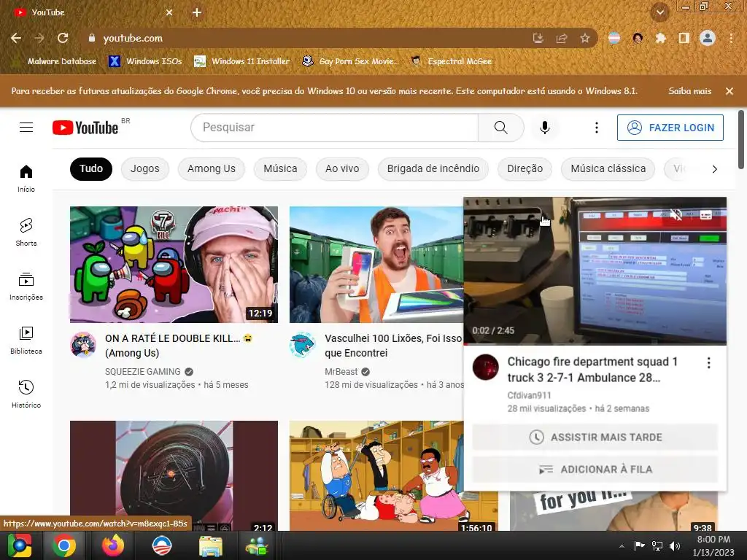Open a new browser tab
The width and height of the screenshot is (747, 560).
point(197,12)
